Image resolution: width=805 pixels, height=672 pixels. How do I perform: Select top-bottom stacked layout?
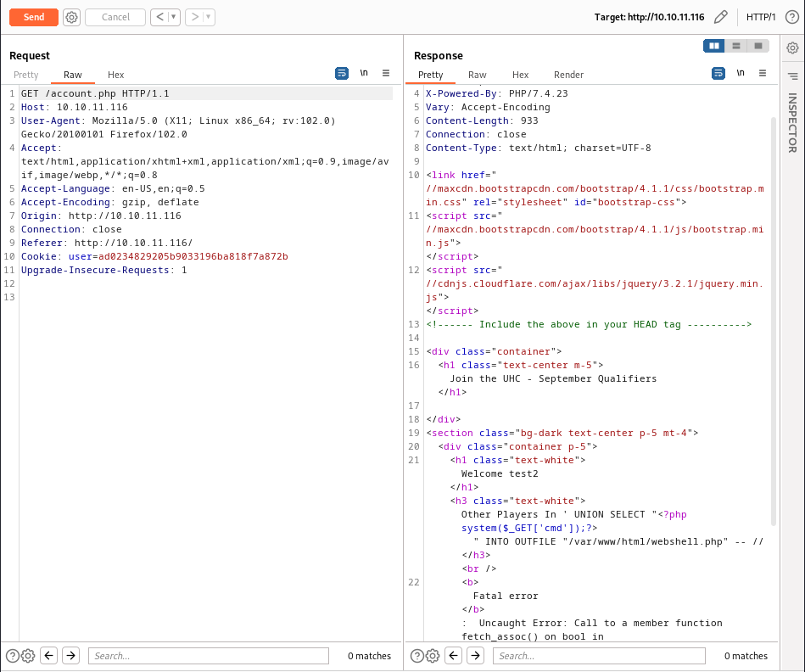click(x=736, y=46)
